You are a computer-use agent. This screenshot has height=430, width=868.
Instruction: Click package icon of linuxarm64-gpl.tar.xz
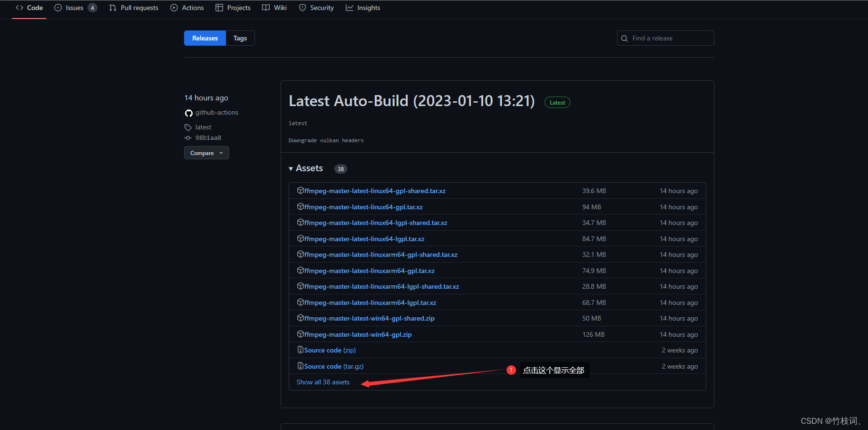click(x=301, y=270)
